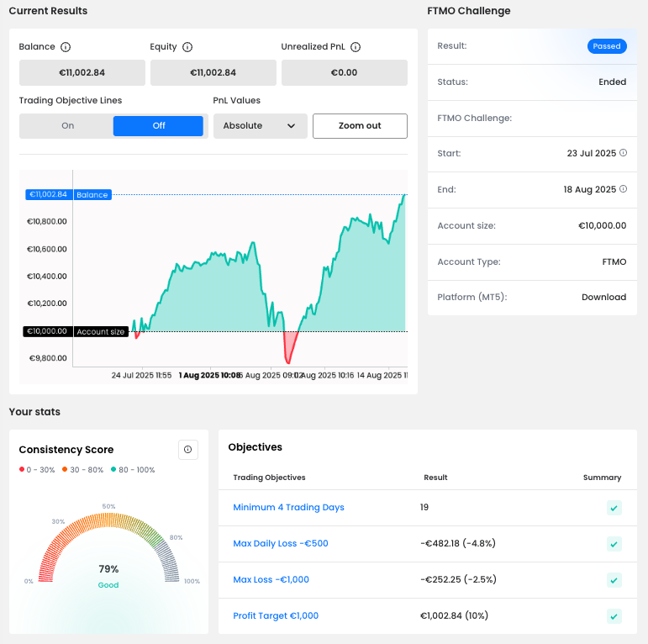Click the Minimum 4 Trading Days checkmark icon
The image size is (648, 644).
[614, 508]
